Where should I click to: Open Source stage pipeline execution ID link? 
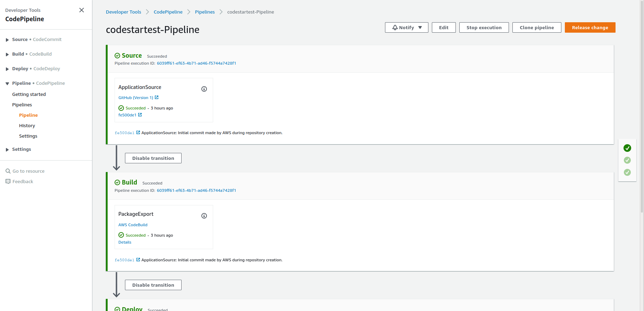click(196, 63)
